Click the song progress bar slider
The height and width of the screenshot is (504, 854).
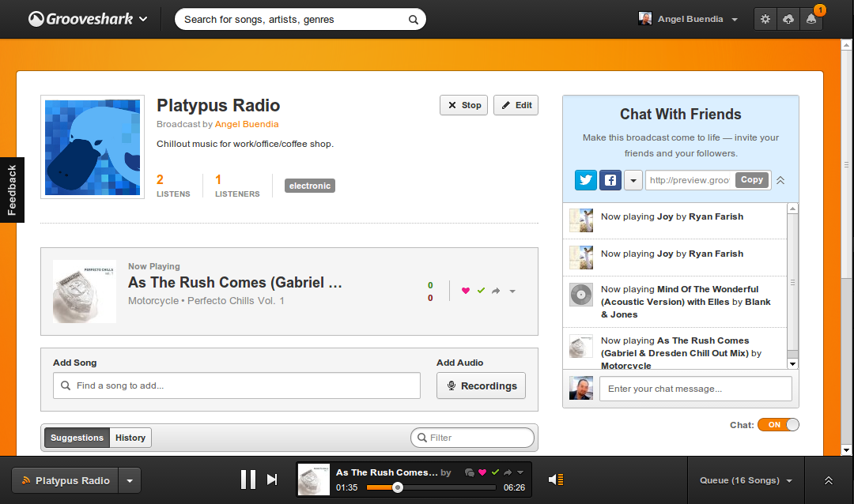pyautogui.click(x=398, y=487)
